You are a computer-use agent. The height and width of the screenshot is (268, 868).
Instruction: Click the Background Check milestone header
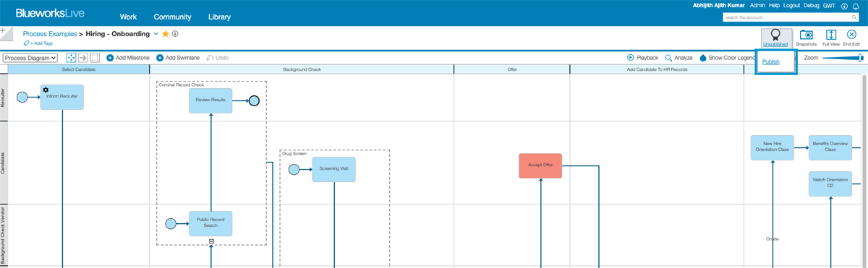[302, 69]
